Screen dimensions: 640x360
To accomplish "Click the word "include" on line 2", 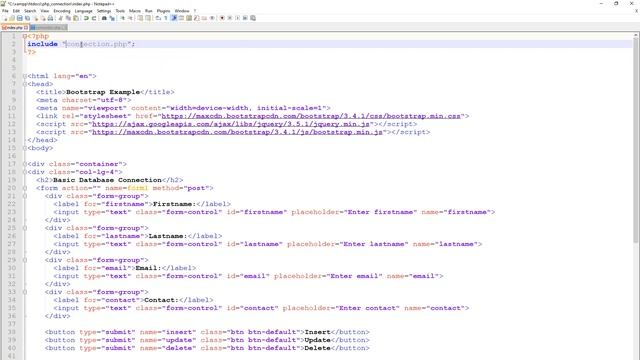I will [42, 44].
